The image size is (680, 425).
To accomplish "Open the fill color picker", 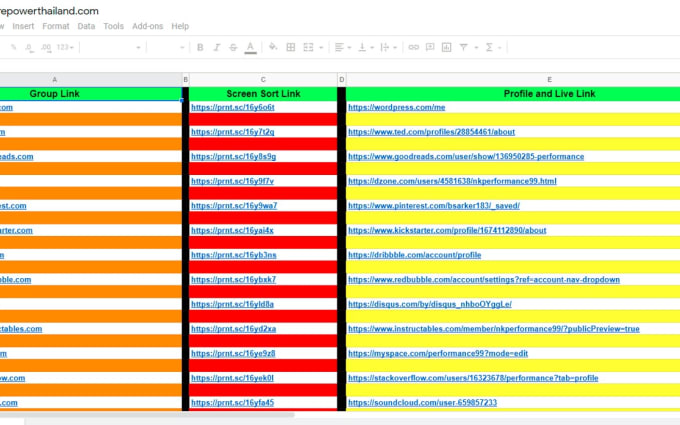I will 270,47.
